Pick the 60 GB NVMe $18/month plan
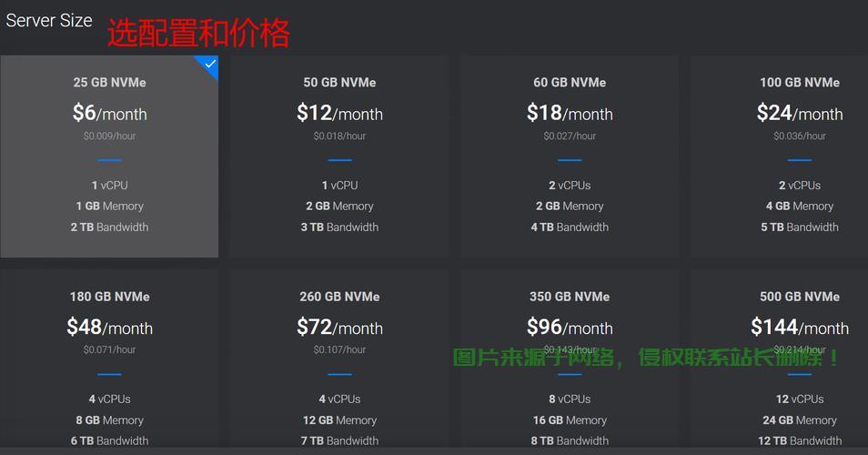The height and width of the screenshot is (455, 868). pyautogui.click(x=570, y=113)
